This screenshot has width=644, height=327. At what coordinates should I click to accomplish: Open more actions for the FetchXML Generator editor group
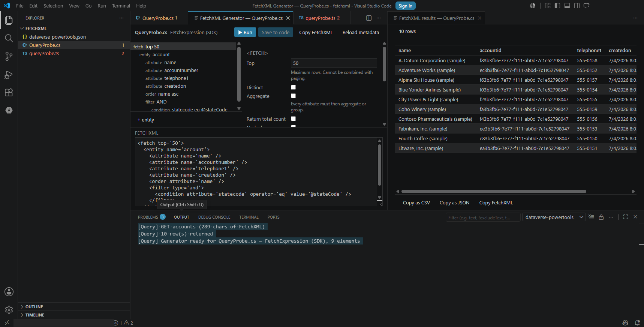tap(379, 18)
